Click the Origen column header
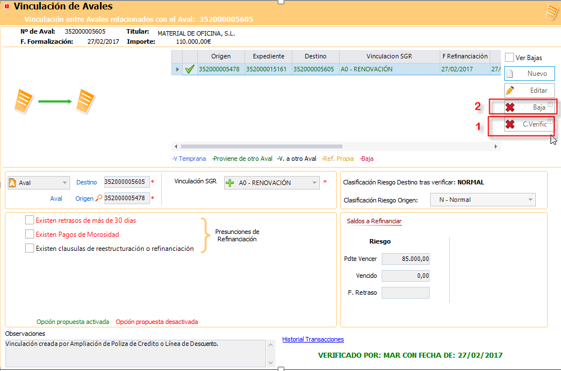 click(221, 56)
